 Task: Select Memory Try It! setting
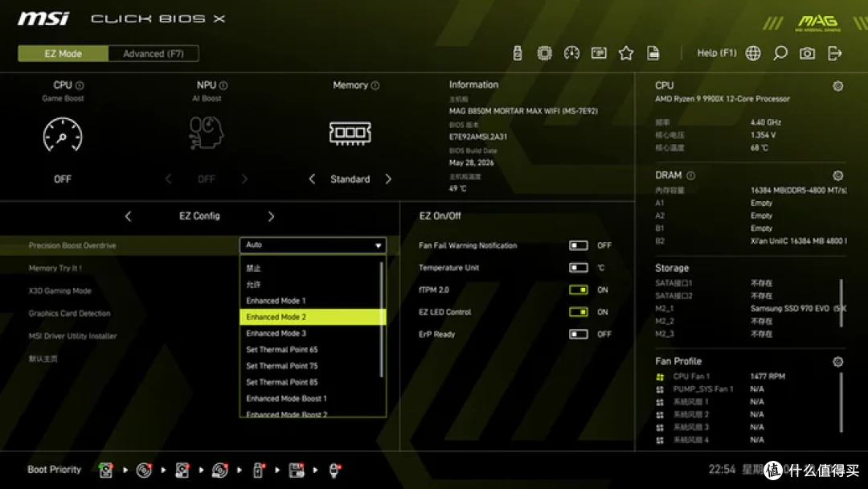55,268
